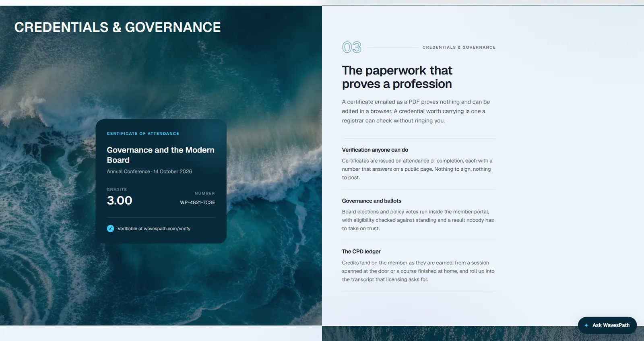Click the 'Verification anyone can do' heading
644x341 pixels.
[x=375, y=150]
